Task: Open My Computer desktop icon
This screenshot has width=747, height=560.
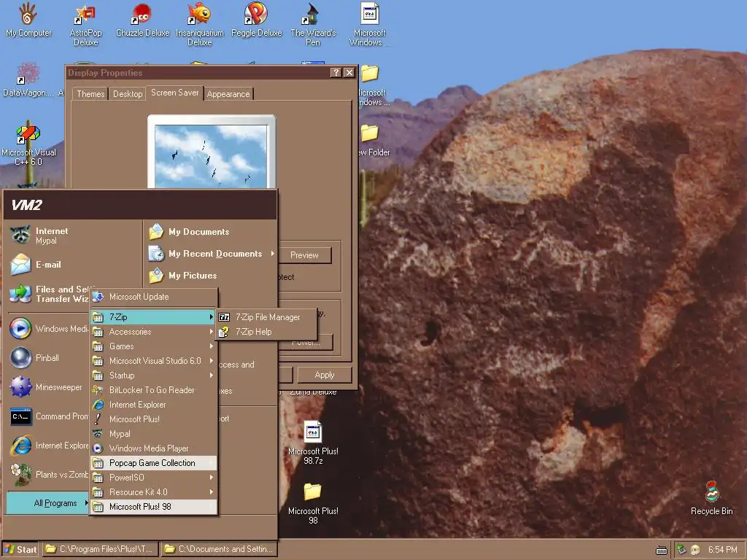Action: click(x=28, y=20)
